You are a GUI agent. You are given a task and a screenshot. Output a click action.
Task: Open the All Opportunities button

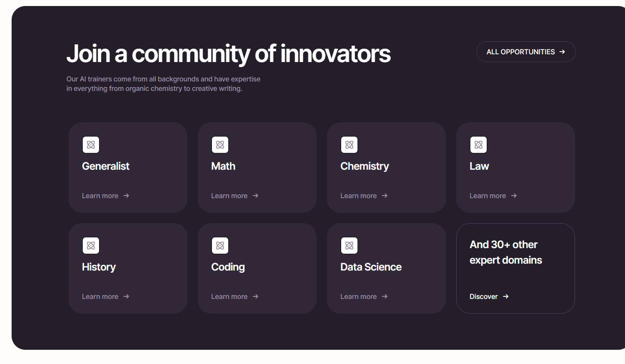525,52
